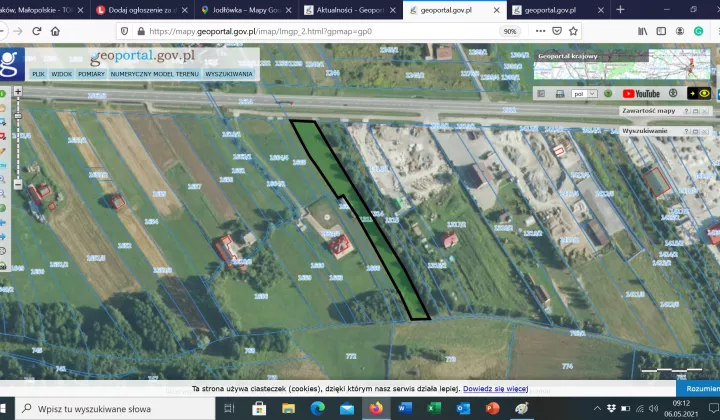Image resolution: width=720 pixels, height=420 pixels.
Task: Accept cookies with the Rozumiem button
Action: click(698, 389)
